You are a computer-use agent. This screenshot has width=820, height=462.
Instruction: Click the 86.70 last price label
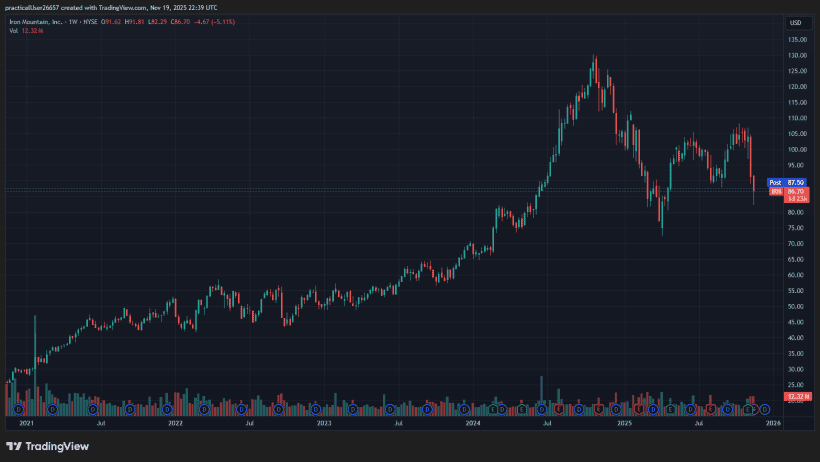pyautogui.click(x=797, y=190)
